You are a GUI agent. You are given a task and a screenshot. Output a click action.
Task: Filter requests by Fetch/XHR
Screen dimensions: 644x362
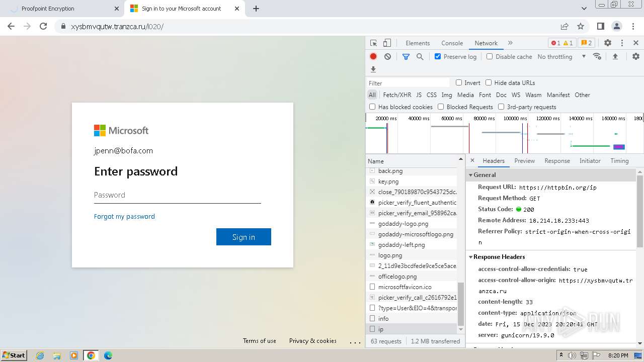(x=397, y=95)
